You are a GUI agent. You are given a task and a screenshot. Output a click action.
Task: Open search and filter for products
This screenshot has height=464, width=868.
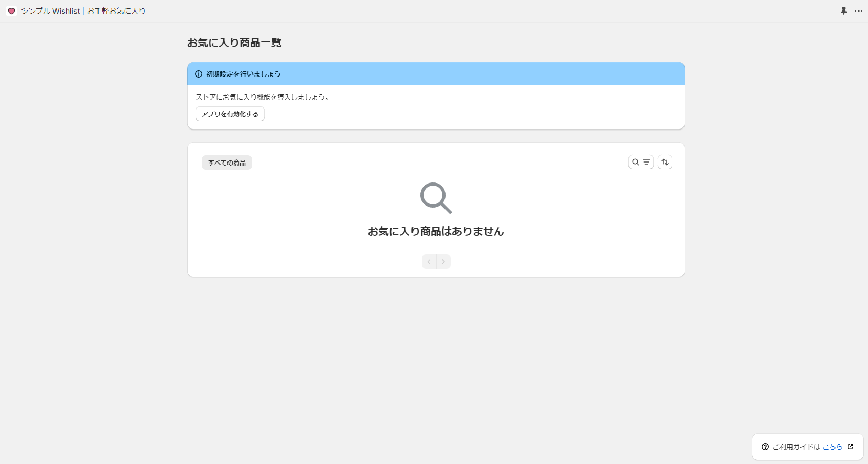[641, 162]
